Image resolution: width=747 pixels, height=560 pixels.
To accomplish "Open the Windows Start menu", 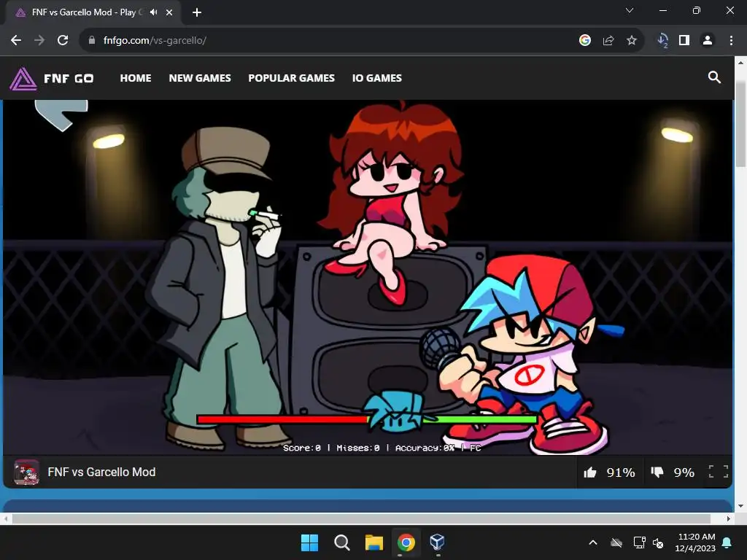I will [309, 542].
